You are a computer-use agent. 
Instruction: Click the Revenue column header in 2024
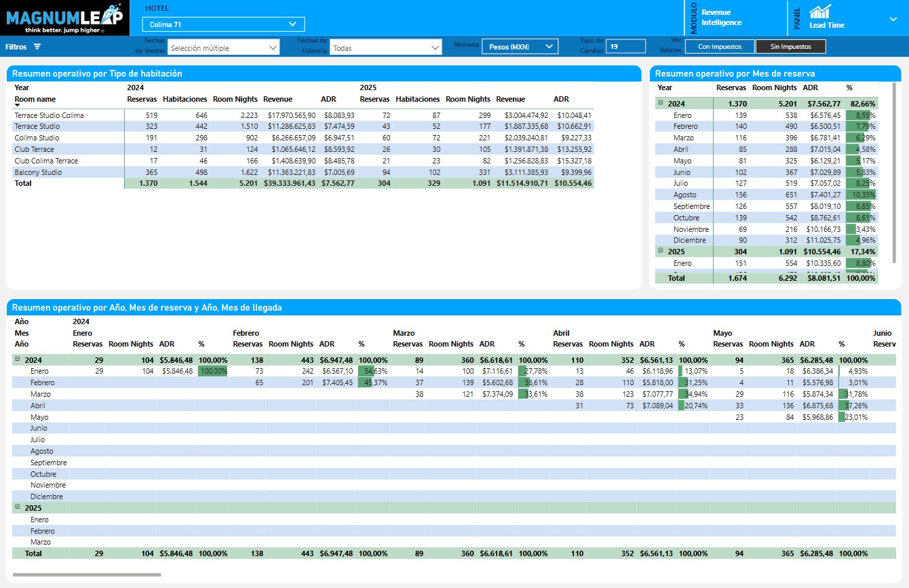pos(278,99)
